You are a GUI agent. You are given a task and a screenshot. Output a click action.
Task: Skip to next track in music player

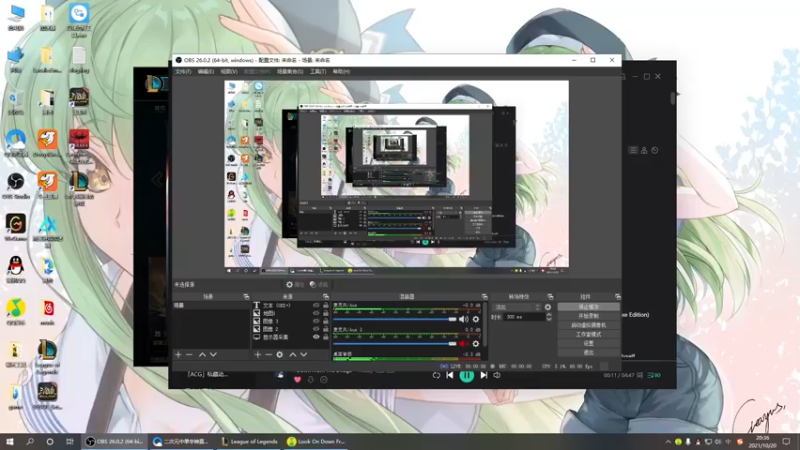pos(484,376)
